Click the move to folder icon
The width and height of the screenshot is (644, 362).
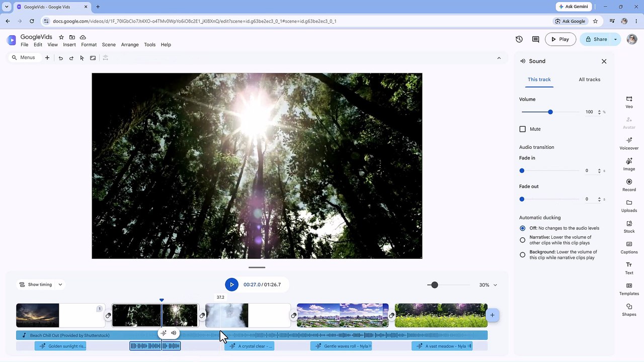[72, 37]
